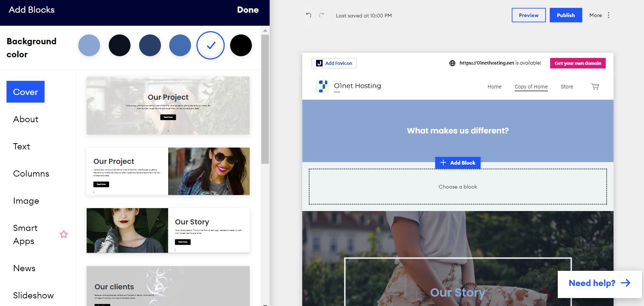Select the dark navy background color

pos(120,45)
